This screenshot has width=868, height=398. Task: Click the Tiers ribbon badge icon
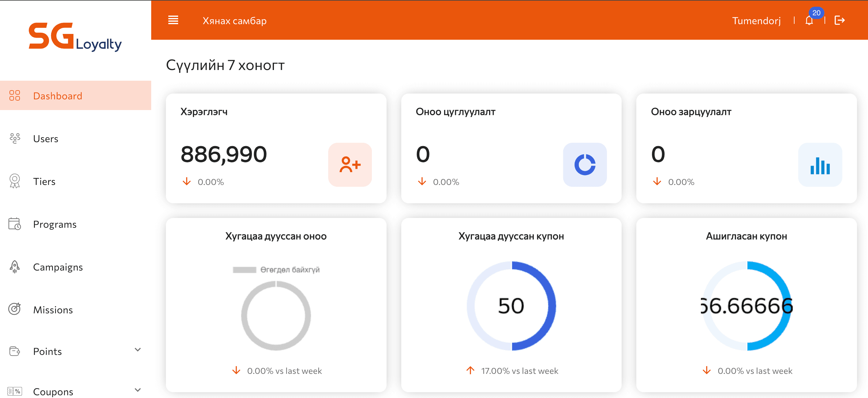pyautogui.click(x=14, y=181)
